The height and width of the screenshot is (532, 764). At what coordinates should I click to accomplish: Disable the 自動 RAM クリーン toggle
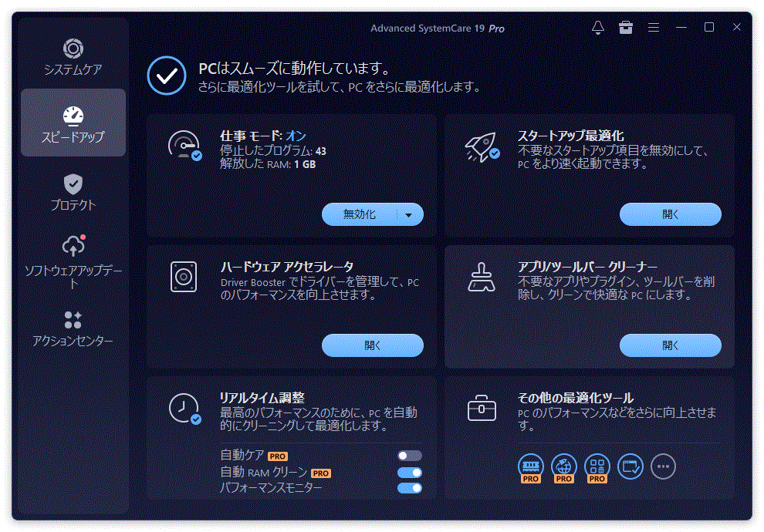point(410,472)
